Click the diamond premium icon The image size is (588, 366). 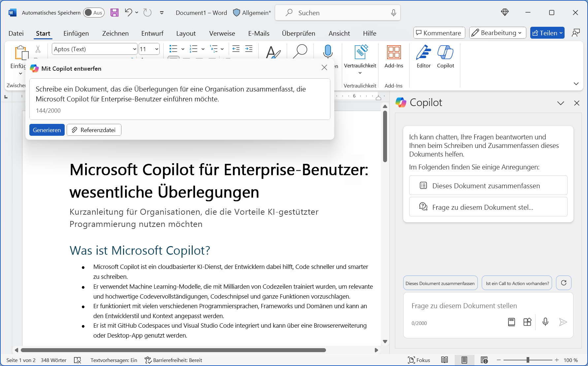(x=505, y=13)
